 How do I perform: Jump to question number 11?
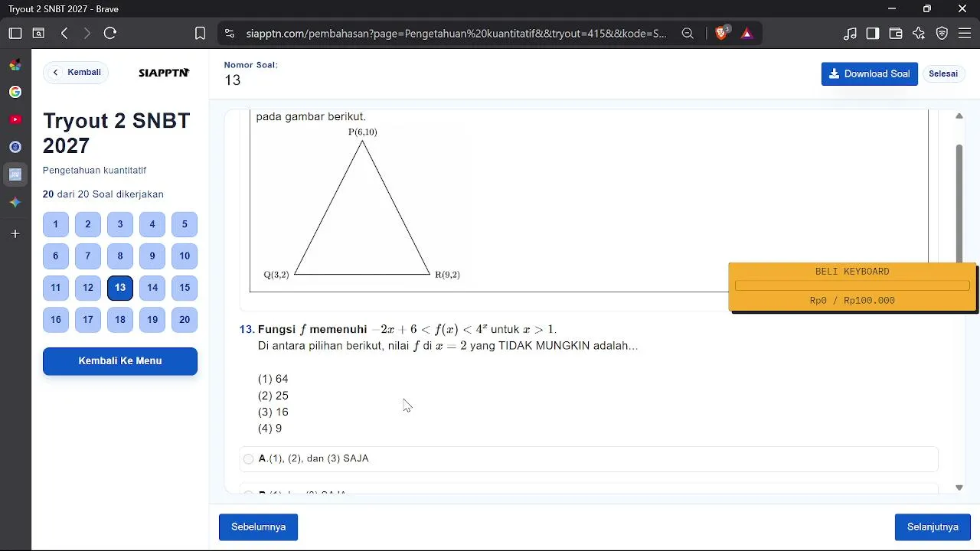coord(56,288)
